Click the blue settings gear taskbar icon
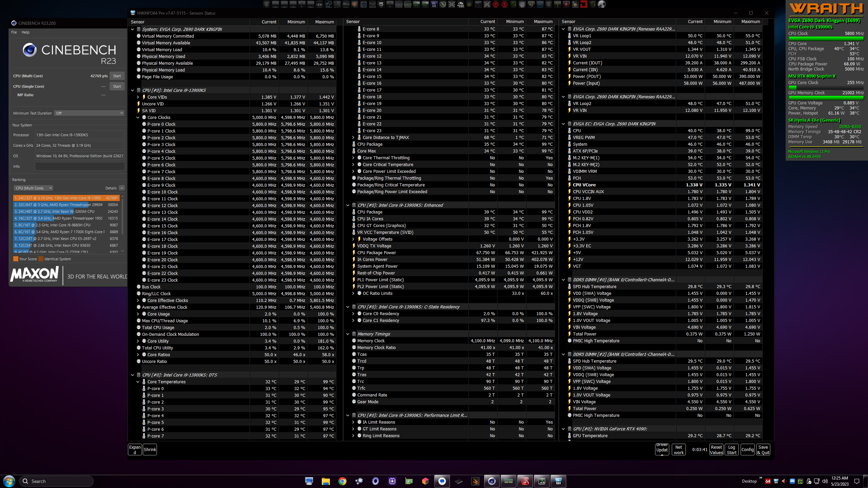Image resolution: width=868 pixels, height=488 pixels. pos(376,481)
